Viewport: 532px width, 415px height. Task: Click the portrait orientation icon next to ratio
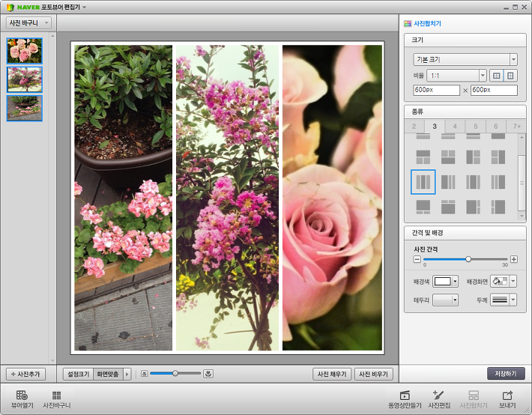click(510, 76)
